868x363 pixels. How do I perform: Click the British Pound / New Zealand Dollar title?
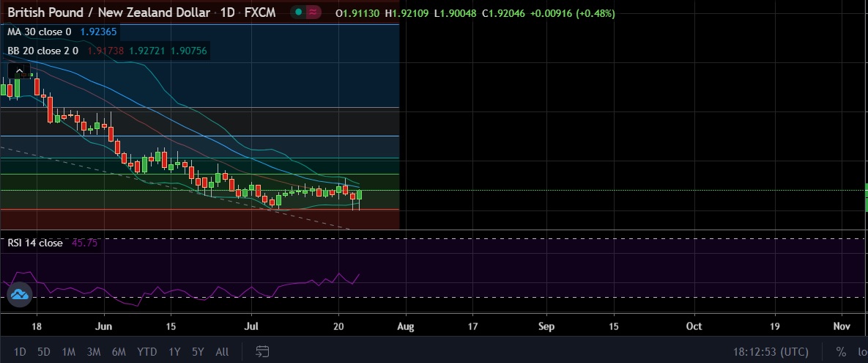(108, 12)
